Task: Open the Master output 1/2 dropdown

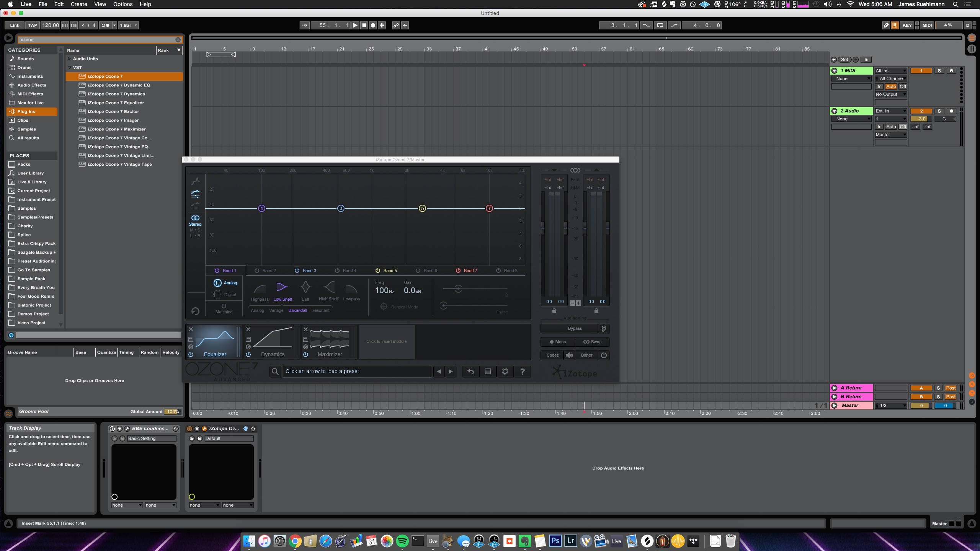Action: coord(891,406)
